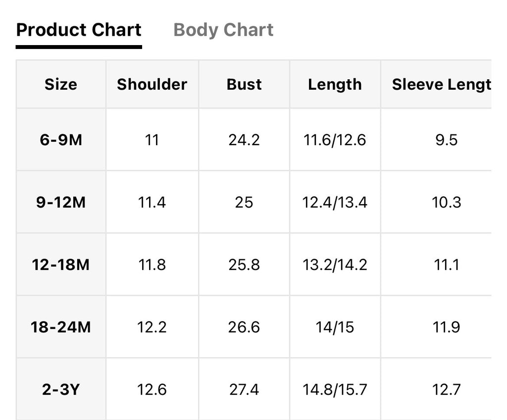Image resolution: width=507 pixels, height=420 pixels.
Task: Select the 9-12M size row label
Action: (x=61, y=202)
